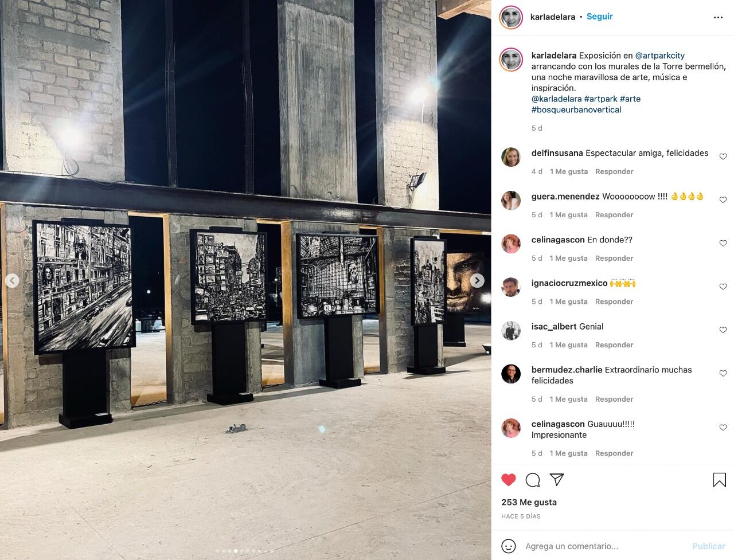Image resolution: width=734 pixels, height=560 pixels.
Task: View the 253 Me gusta likes list
Action: [529, 502]
